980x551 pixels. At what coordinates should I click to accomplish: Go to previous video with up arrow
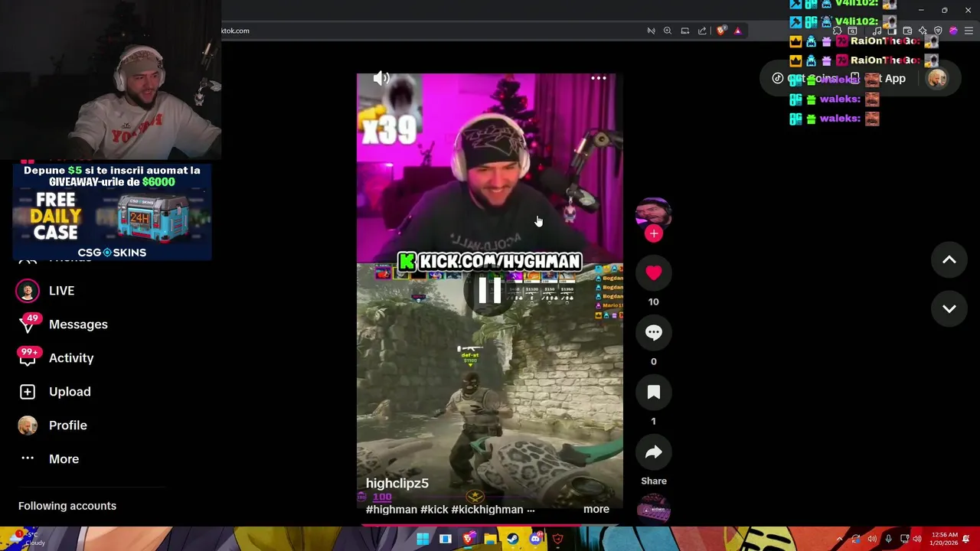(949, 260)
